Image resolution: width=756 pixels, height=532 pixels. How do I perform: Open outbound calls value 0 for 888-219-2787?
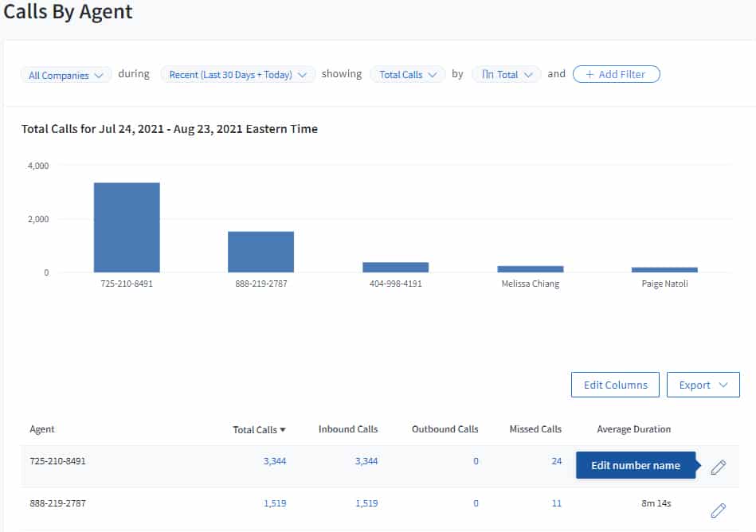click(x=476, y=503)
